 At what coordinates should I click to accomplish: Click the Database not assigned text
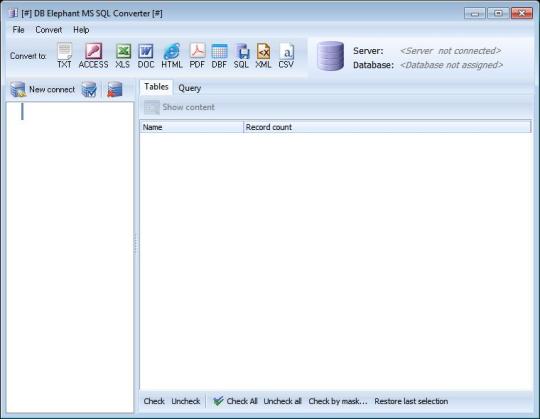[x=451, y=65]
